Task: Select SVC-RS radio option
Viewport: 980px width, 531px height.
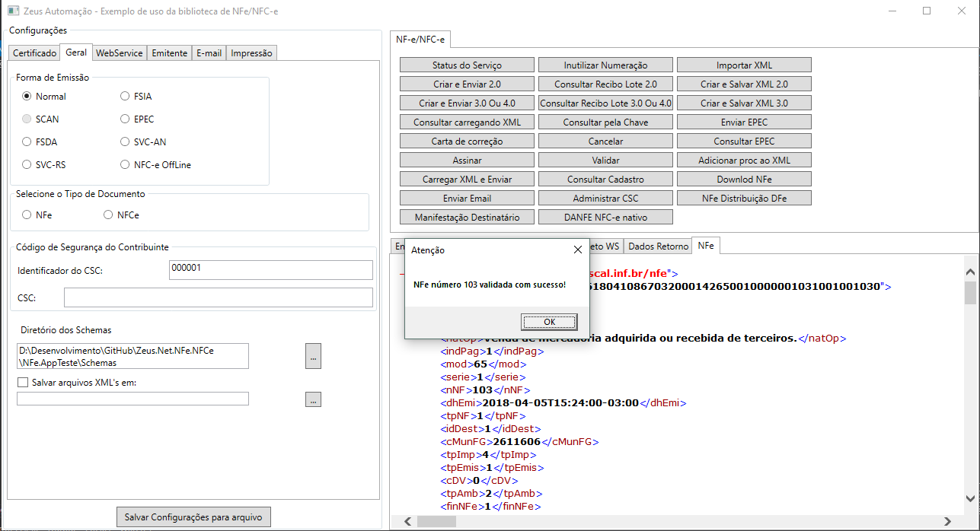Action: pyautogui.click(x=27, y=165)
